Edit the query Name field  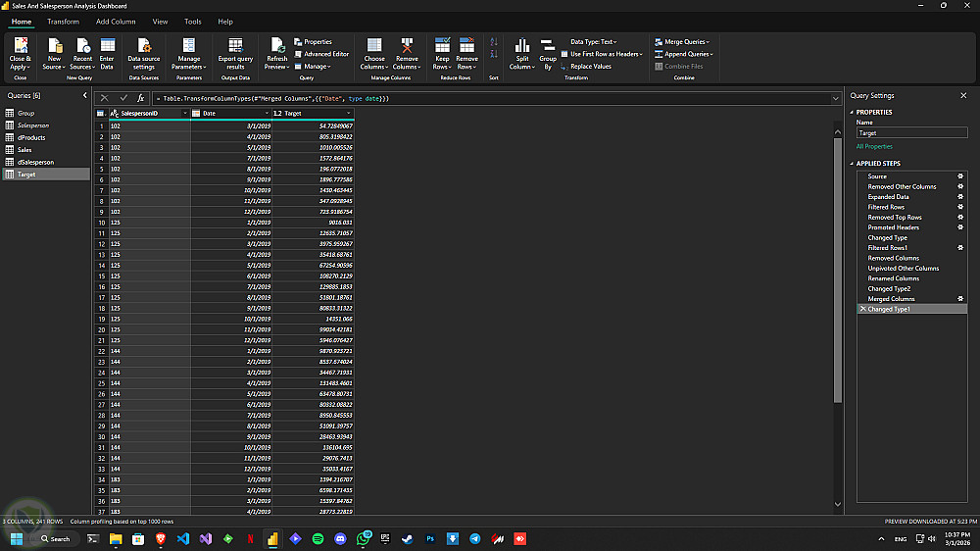coord(911,131)
